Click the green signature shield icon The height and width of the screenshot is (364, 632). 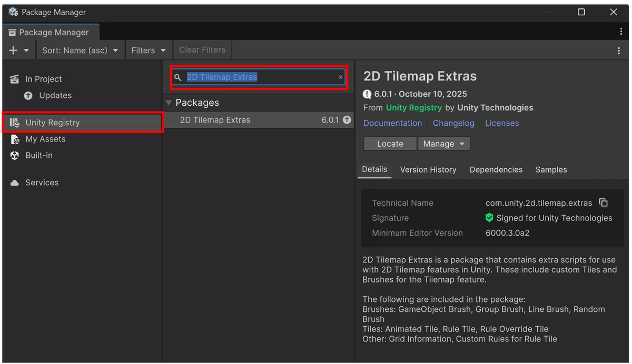tap(489, 218)
